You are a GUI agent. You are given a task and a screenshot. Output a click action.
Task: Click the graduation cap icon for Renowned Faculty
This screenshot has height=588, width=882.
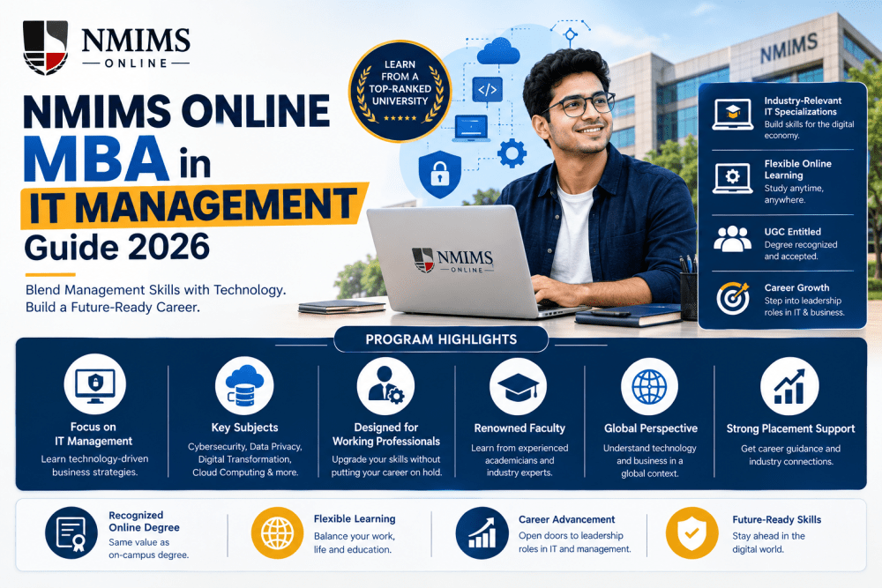518,387
